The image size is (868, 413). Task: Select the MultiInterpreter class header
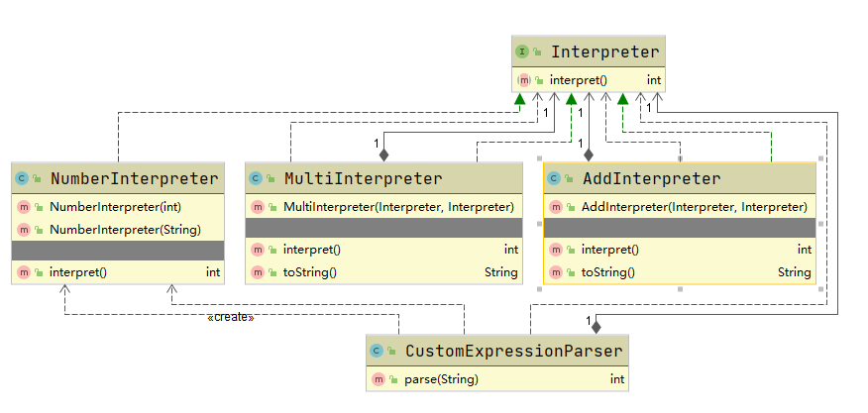pyautogui.click(x=363, y=179)
